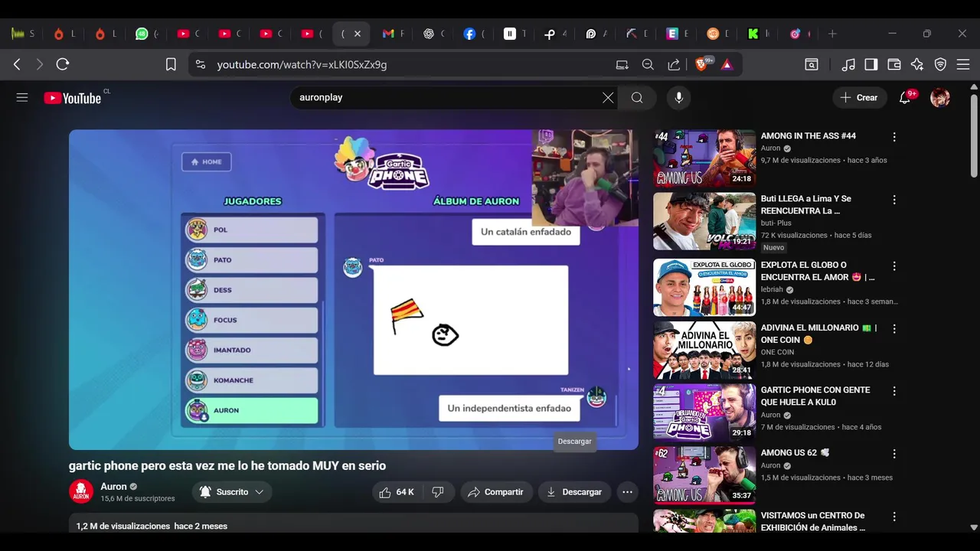Switch to the Kick browser tab

pos(753,34)
